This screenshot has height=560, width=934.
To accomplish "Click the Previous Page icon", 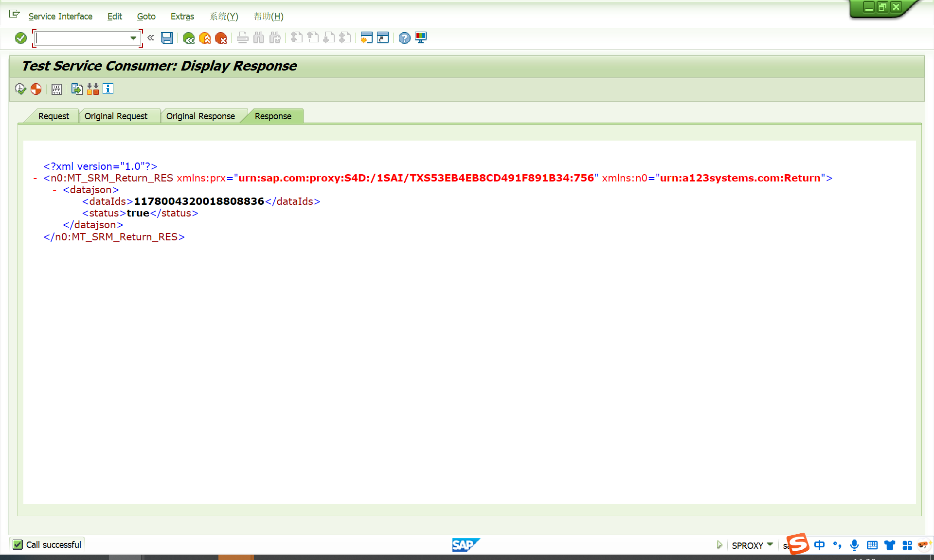I will (x=313, y=38).
